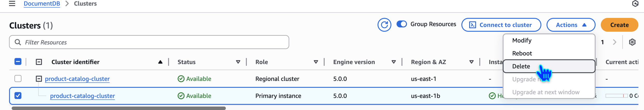Click Primary instance role cell

[x=278, y=96]
